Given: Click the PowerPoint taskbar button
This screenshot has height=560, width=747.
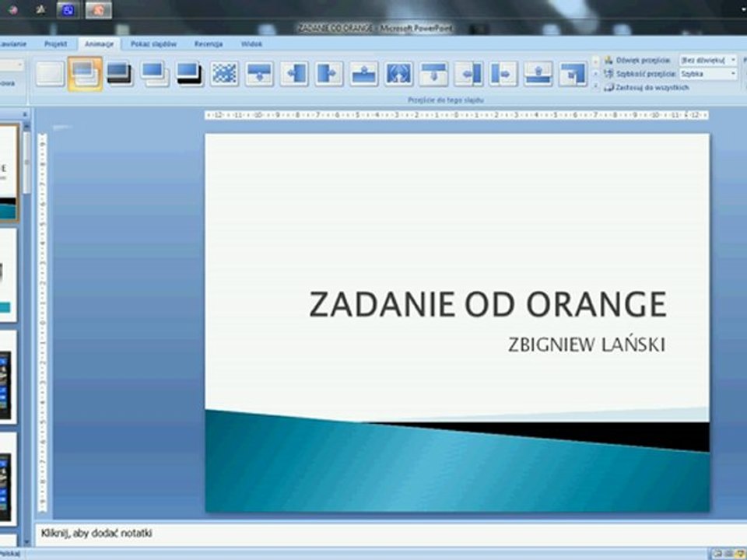Looking at the screenshot, I should [99, 10].
